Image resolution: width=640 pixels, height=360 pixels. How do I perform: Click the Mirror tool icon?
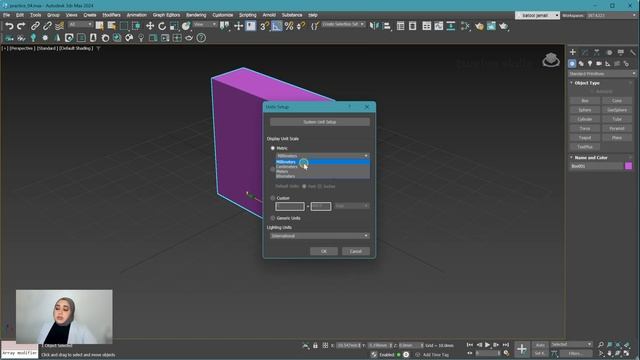click(374, 26)
